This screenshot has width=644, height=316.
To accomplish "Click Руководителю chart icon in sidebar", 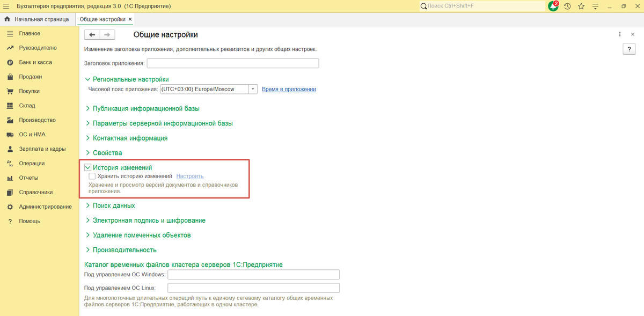I will [10, 48].
